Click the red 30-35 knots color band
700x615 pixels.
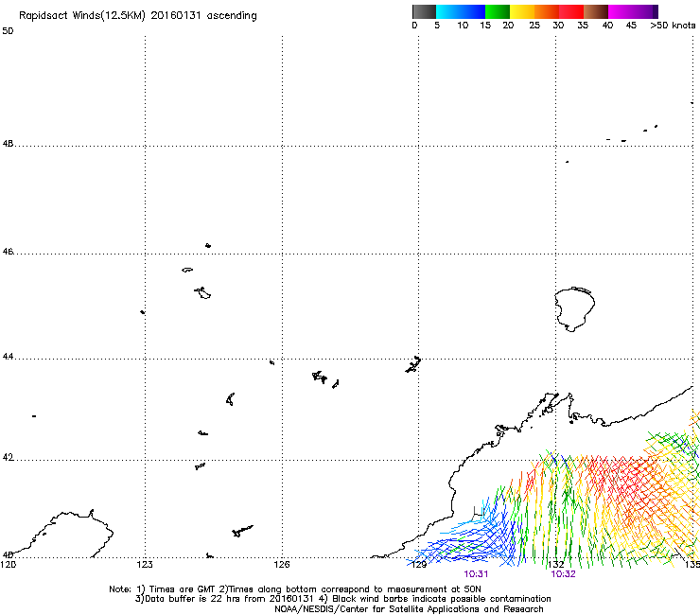pos(571,11)
